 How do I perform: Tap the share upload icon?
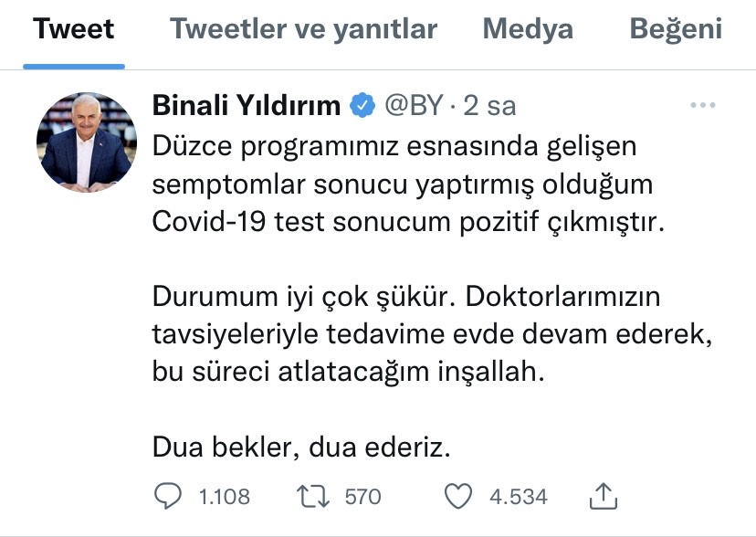[603, 495]
